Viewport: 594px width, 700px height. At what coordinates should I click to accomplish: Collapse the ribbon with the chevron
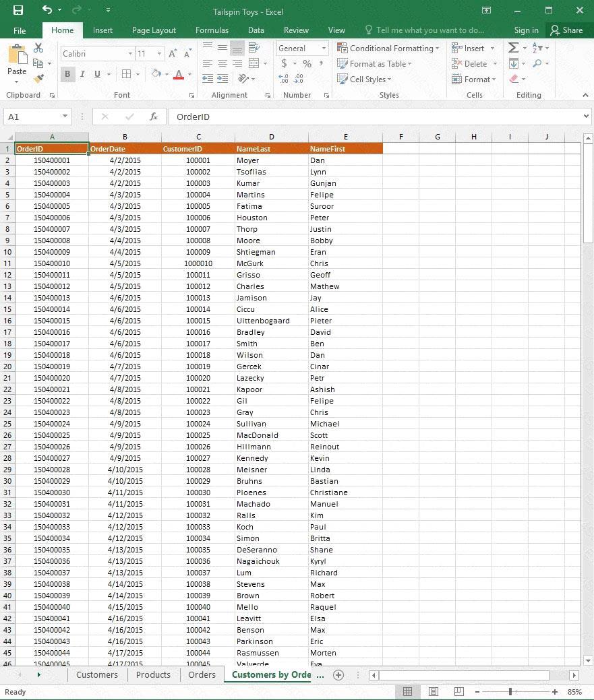pyautogui.click(x=585, y=95)
